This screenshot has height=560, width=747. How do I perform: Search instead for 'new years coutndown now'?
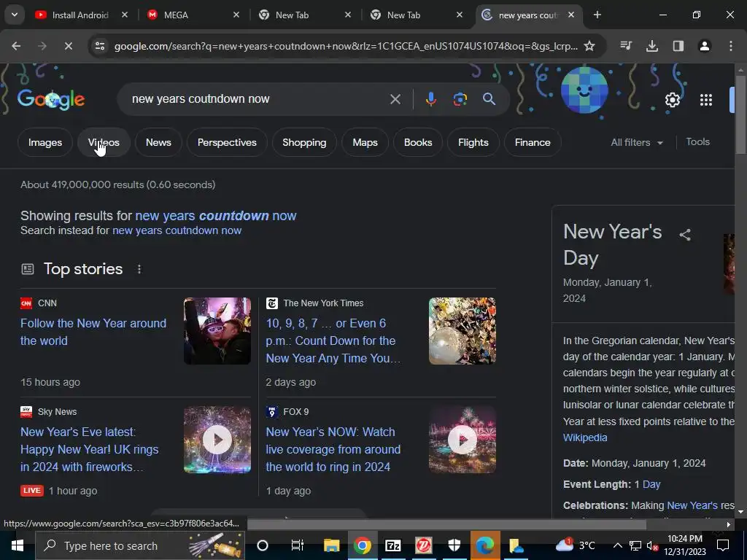(x=177, y=230)
